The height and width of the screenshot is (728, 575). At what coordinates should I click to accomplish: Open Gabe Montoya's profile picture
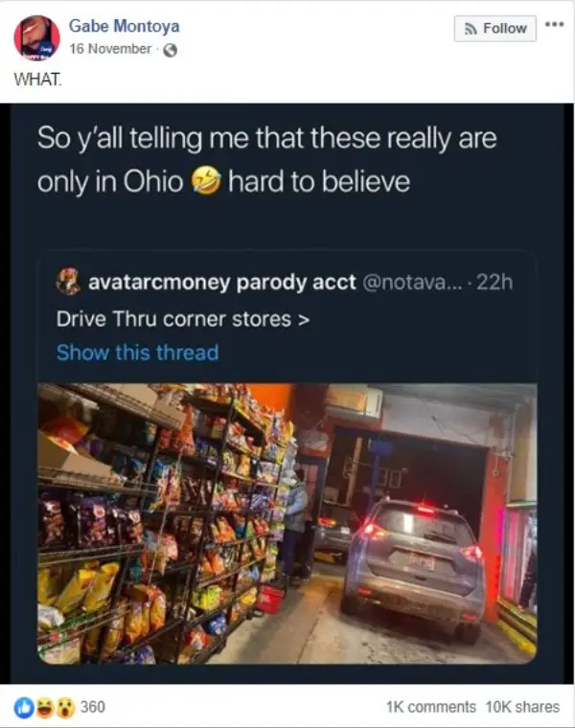click(37, 37)
